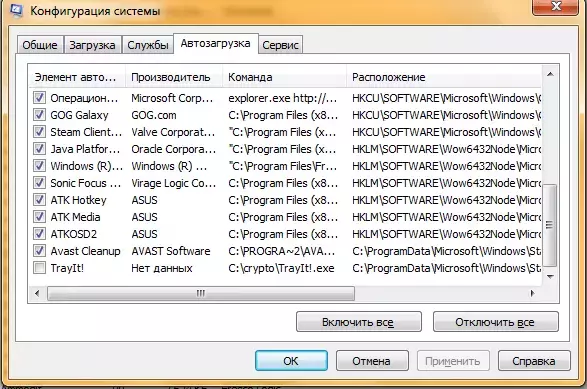Select the TrayIt! item name
The image size is (587, 389).
click(67, 268)
